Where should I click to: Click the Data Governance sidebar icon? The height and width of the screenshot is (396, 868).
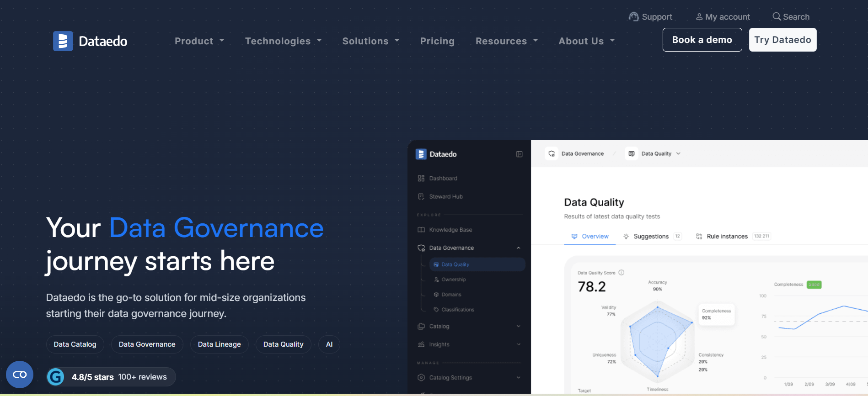[421, 248]
